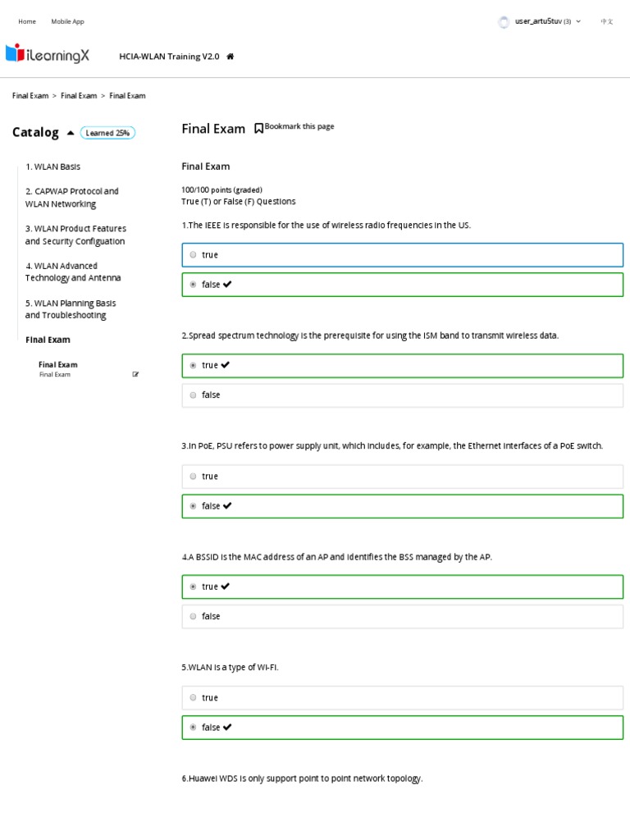Click the bookmark icon for this page
Screen dimensions: 630x840
point(258,127)
